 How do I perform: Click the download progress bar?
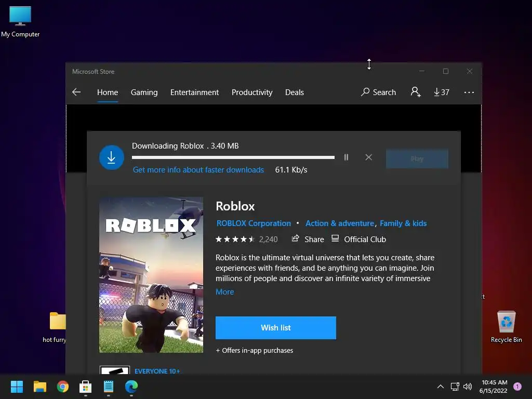(x=233, y=157)
